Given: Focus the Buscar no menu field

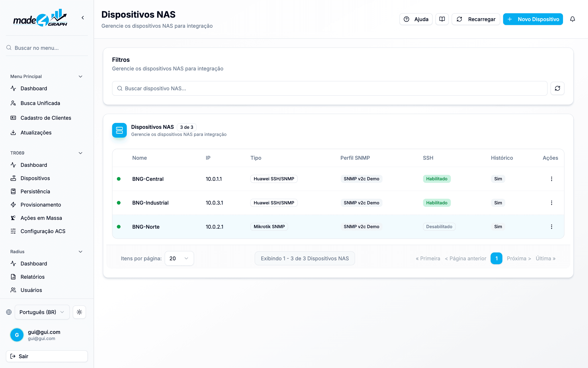Looking at the screenshot, I should 47,48.
